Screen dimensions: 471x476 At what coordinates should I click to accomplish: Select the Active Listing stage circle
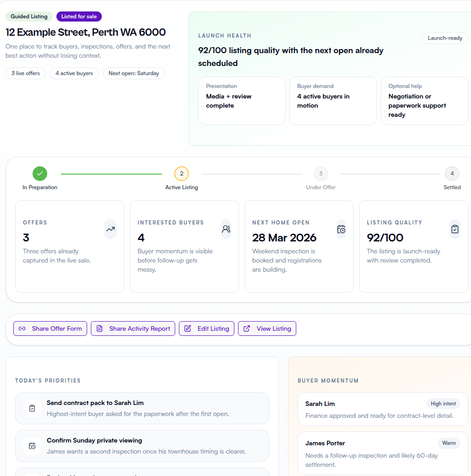pyautogui.click(x=181, y=174)
